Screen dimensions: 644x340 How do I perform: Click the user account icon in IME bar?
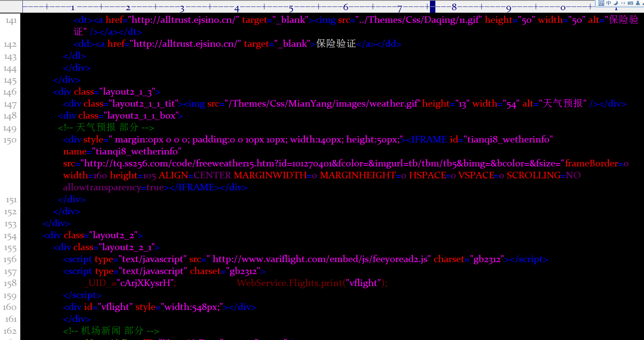point(638,3)
